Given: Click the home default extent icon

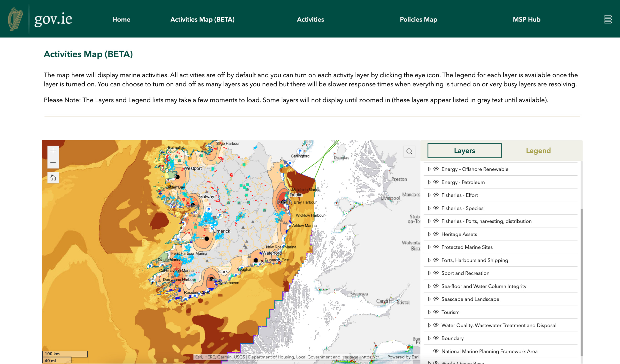Looking at the screenshot, I should tap(53, 178).
